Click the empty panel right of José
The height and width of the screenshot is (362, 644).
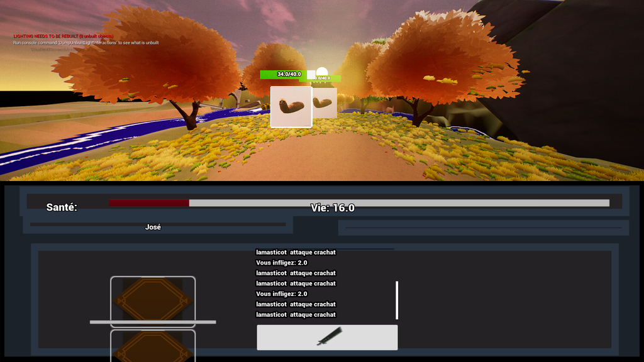tap(483, 228)
